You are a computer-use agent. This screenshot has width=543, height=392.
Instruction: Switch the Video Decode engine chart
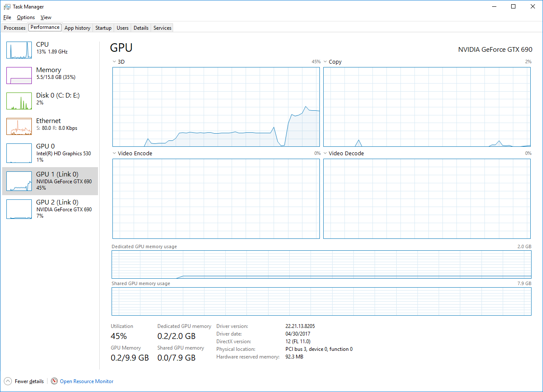coord(325,153)
